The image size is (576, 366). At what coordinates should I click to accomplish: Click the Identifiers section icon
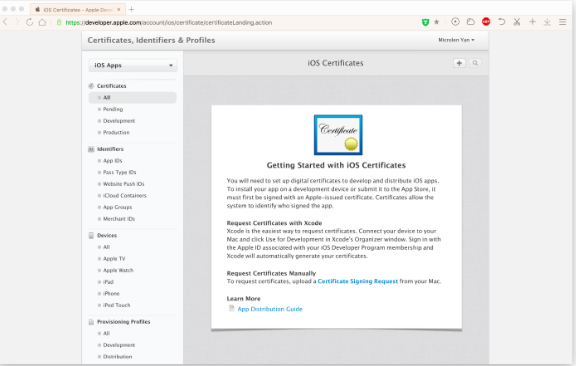91,149
